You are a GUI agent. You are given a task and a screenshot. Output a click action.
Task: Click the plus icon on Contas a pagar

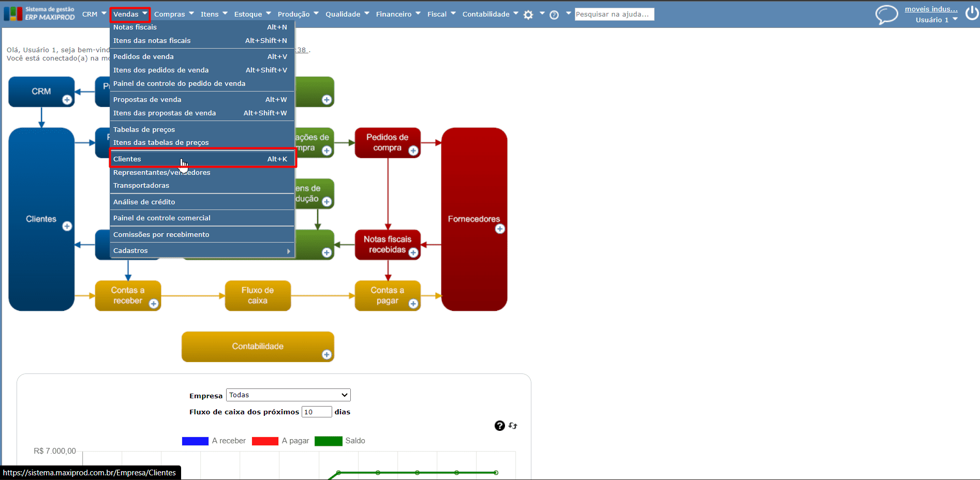tap(413, 304)
